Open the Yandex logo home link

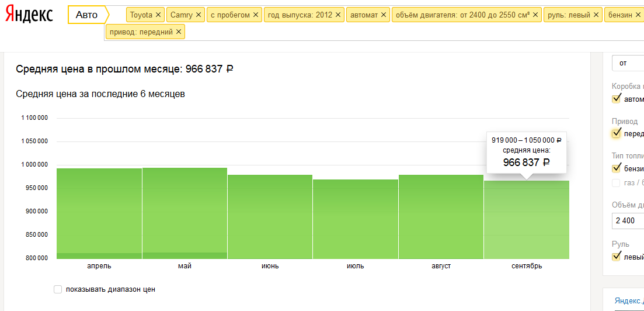(x=29, y=15)
